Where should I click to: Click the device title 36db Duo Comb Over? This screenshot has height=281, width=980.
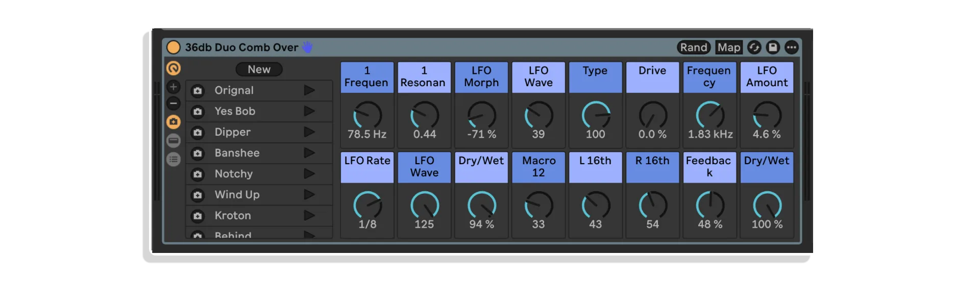click(241, 47)
